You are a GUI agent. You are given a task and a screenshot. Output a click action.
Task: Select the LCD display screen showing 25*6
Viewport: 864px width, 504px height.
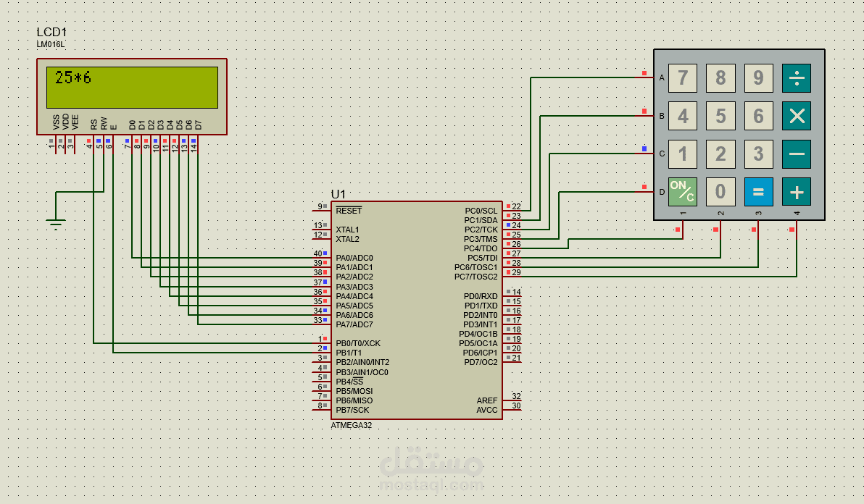(132, 88)
